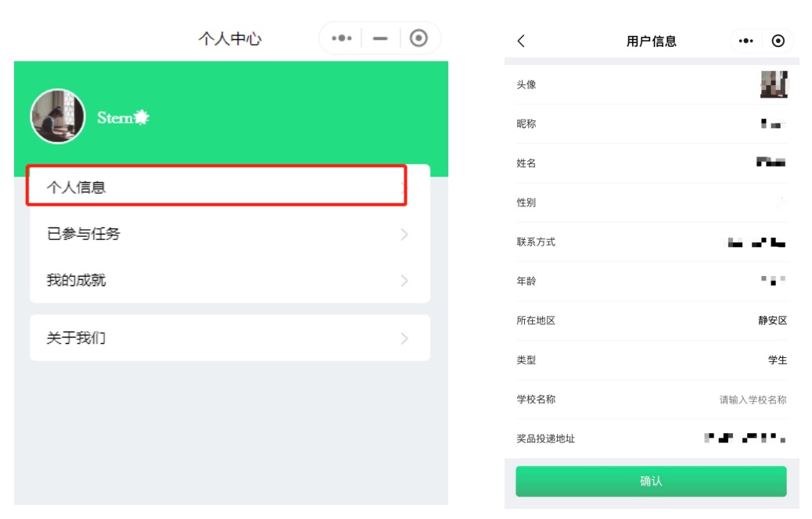
Task: Expand 关于我们 via its chevron arrow
Action: (x=404, y=338)
